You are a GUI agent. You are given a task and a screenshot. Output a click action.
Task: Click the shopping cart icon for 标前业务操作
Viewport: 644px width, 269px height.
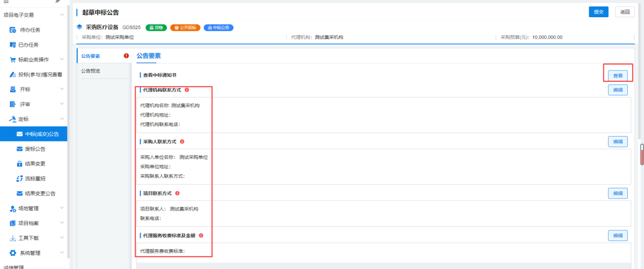pos(13,60)
